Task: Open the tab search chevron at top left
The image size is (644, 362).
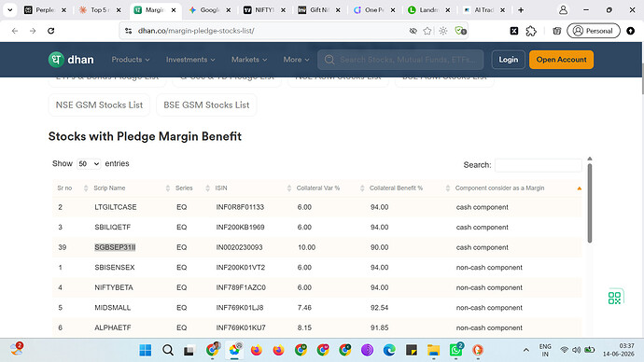Action: pyautogui.click(x=10, y=10)
